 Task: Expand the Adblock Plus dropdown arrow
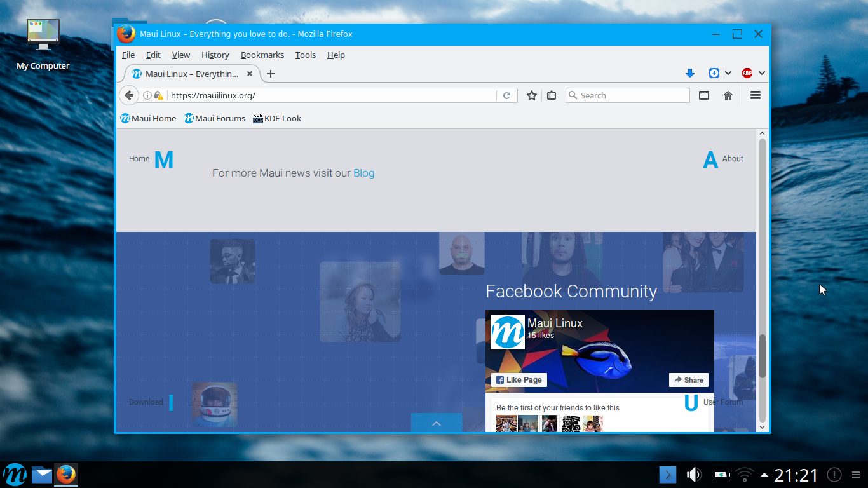coord(762,73)
